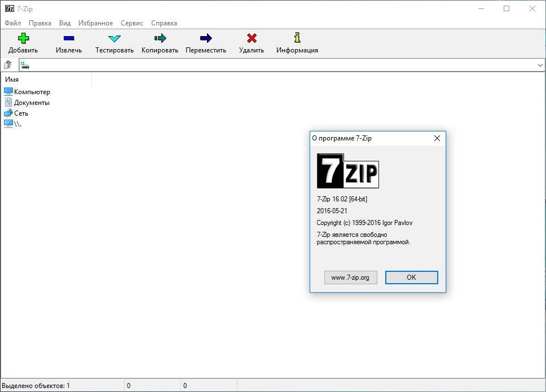Open the Файл menu
The height and width of the screenshot is (392, 546).
coord(12,23)
